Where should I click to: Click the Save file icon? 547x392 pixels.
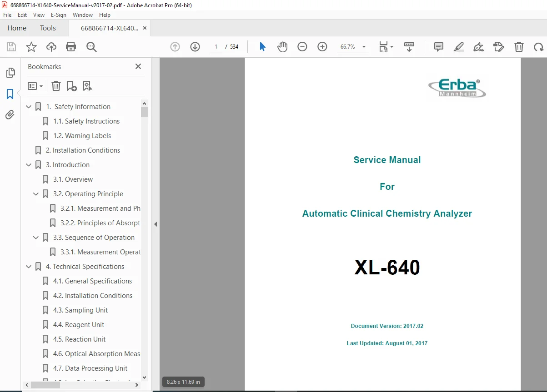point(11,47)
